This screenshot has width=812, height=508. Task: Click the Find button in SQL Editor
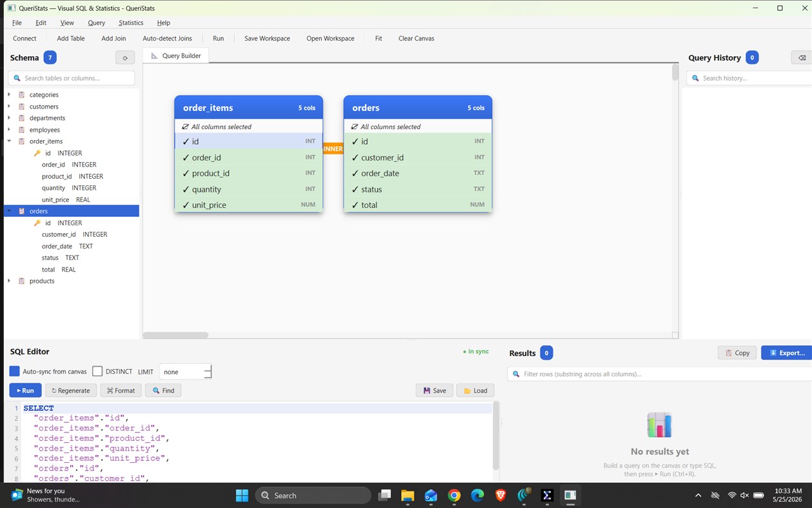(x=163, y=391)
